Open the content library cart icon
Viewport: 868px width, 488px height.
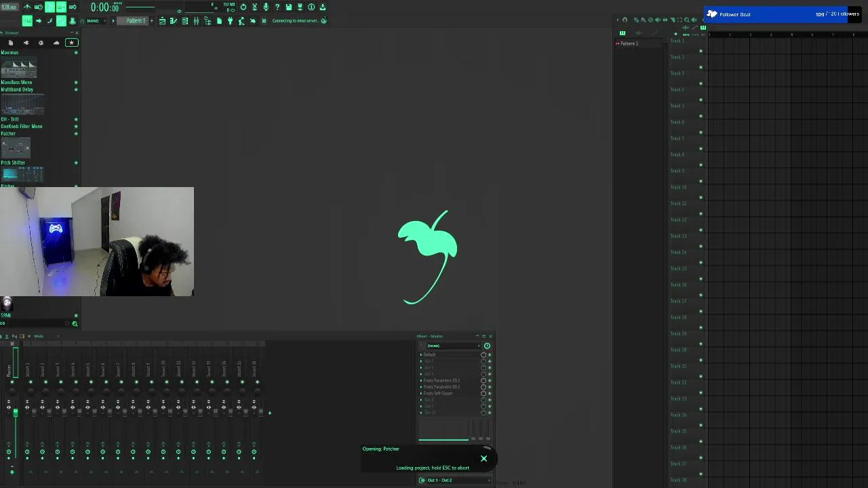point(264,21)
